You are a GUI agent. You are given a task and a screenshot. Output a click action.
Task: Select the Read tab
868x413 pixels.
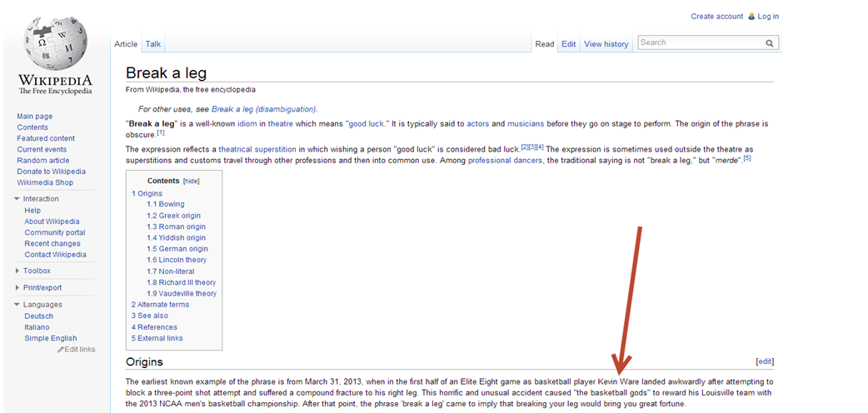(545, 44)
